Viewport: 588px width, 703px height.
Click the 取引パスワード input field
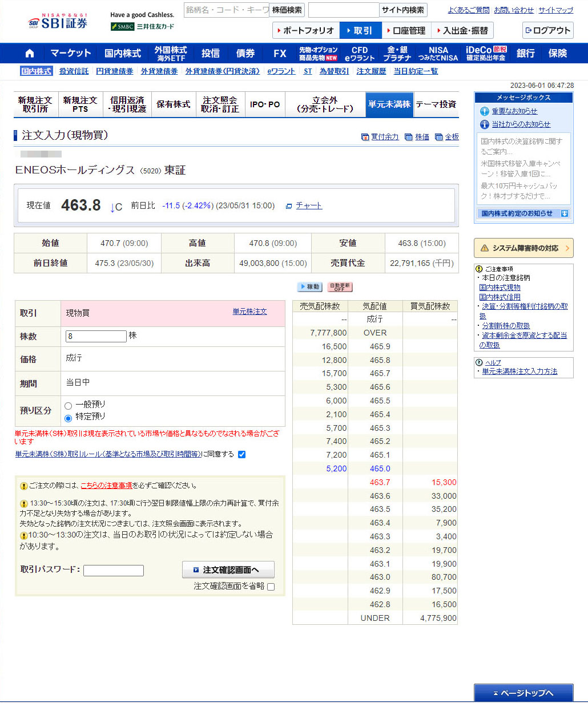(114, 571)
